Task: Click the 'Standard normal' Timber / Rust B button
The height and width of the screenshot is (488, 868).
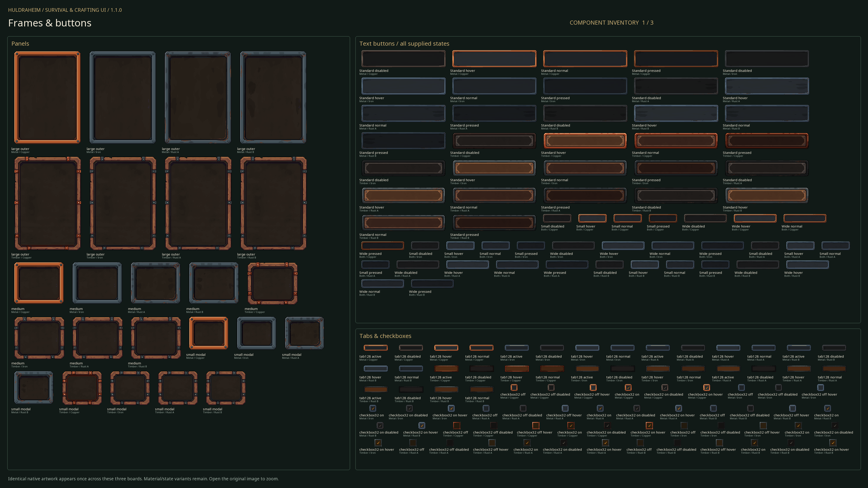Action: point(403,223)
